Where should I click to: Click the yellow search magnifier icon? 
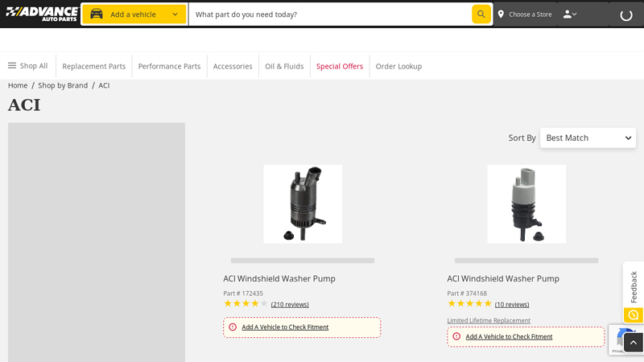481,14
